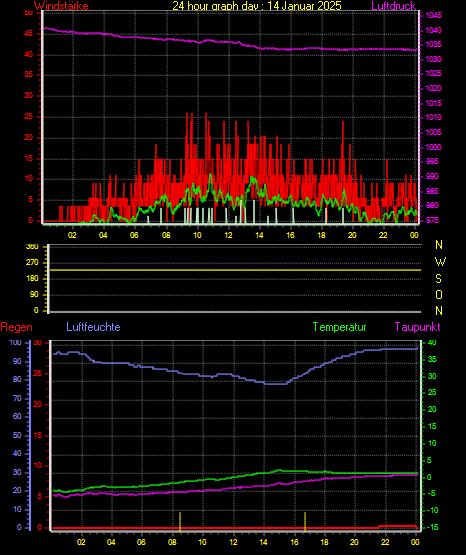Click the Windstärke legend label
This screenshot has height=555, width=466.
pos(61,6)
